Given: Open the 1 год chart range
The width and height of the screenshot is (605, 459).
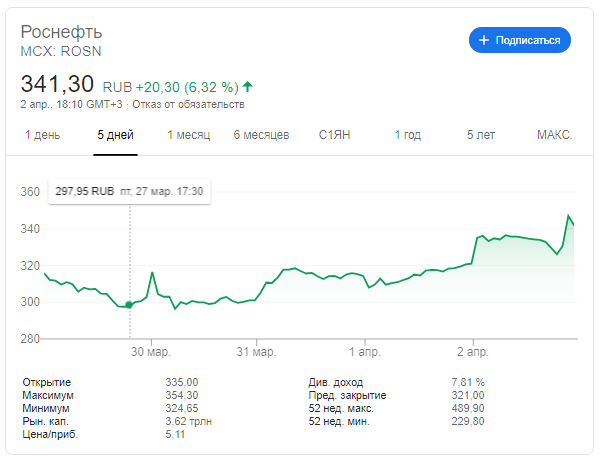Looking at the screenshot, I should click(x=407, y=135).
